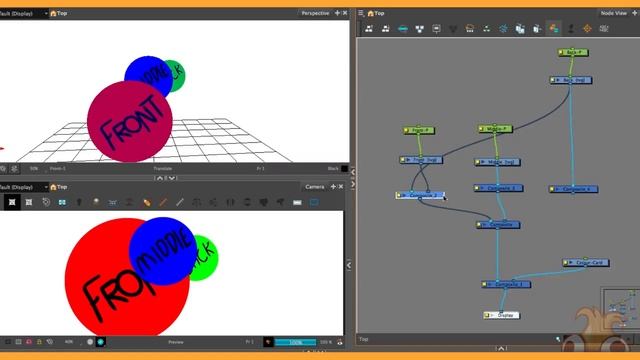This screenshot has width=640, height=360.
Task: Open the Node View hamburger menu
Action: [361, 13]
